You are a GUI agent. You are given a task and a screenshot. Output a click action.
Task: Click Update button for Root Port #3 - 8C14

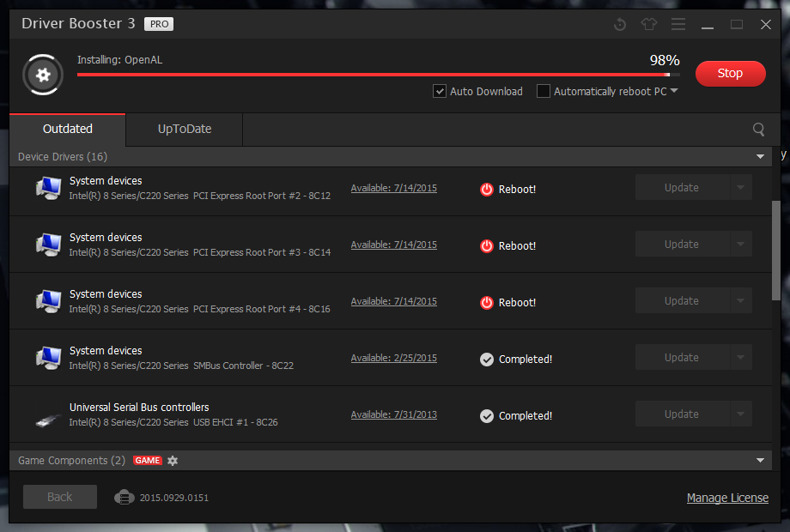[x=682, y=244]
